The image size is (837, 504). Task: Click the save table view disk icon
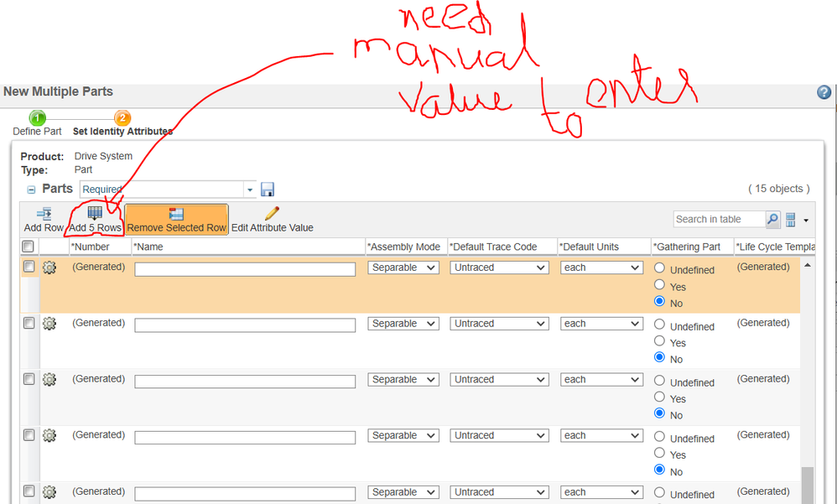pyautogui.click(x=268, y=190)
